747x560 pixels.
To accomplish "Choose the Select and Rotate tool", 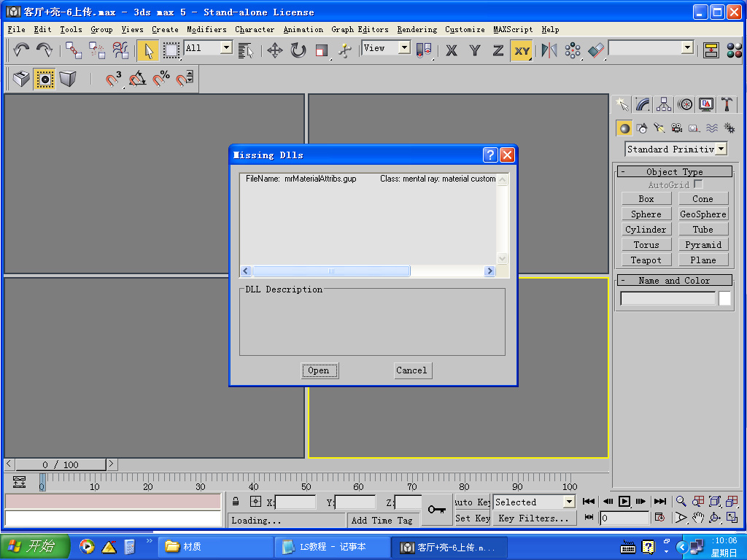I will [298, 50].
